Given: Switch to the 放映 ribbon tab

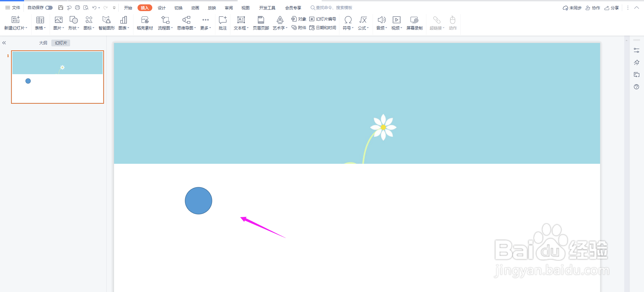Looking at the screenshot, I should coord(212,8).
